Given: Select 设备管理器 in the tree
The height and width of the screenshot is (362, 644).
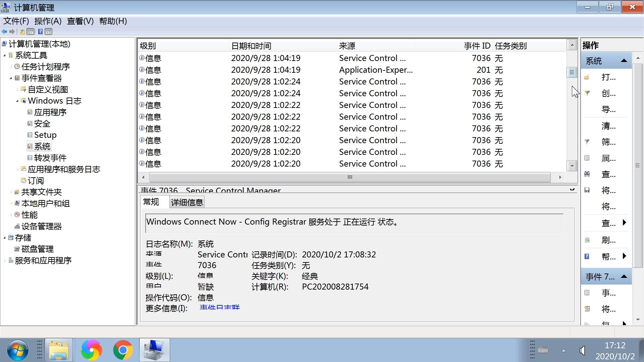Looking at the screenshot, I should coord(41,226).
